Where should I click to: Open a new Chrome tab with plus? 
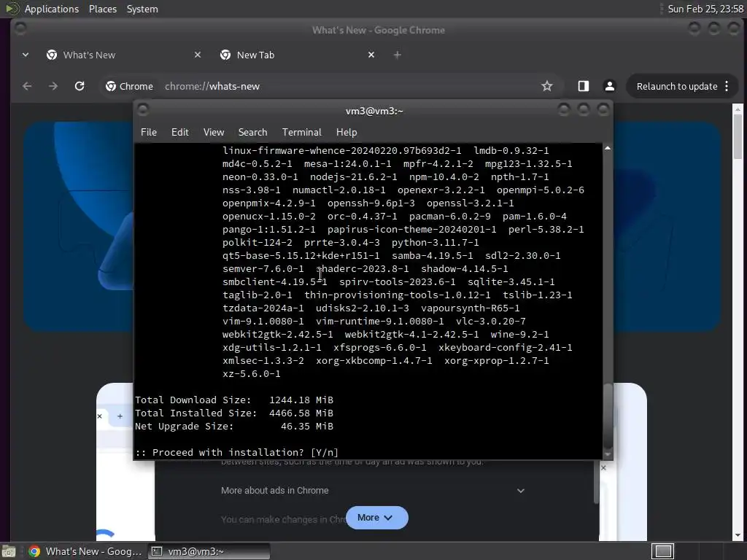click(x=398, y=55)
